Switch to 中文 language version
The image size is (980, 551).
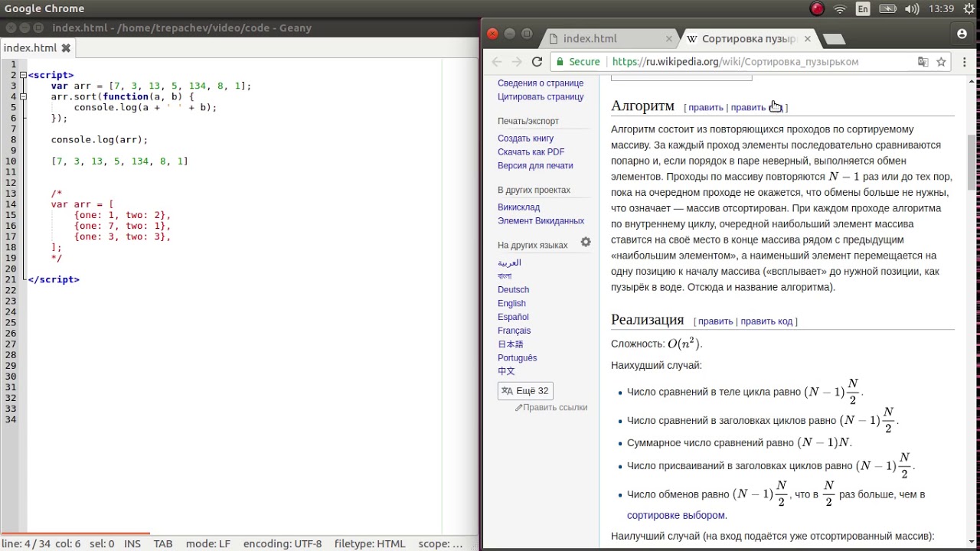tap(506, 371)
